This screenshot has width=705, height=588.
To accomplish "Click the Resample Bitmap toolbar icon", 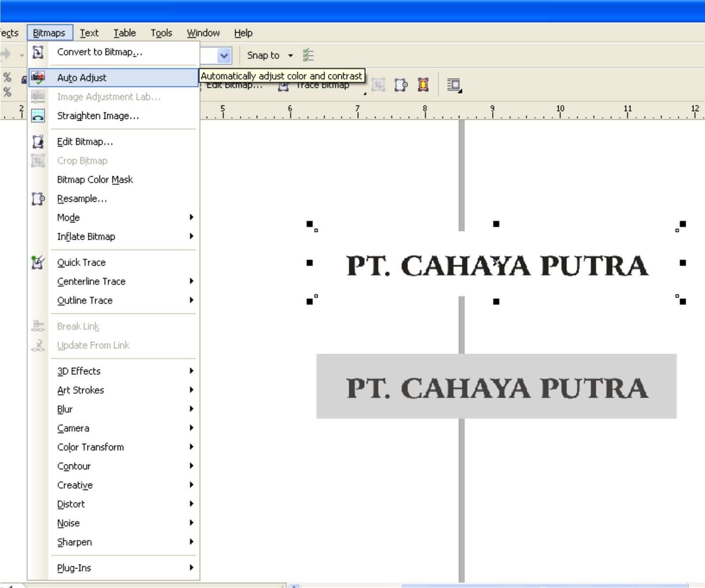I will pyautogui.click(x=400, y=85).
